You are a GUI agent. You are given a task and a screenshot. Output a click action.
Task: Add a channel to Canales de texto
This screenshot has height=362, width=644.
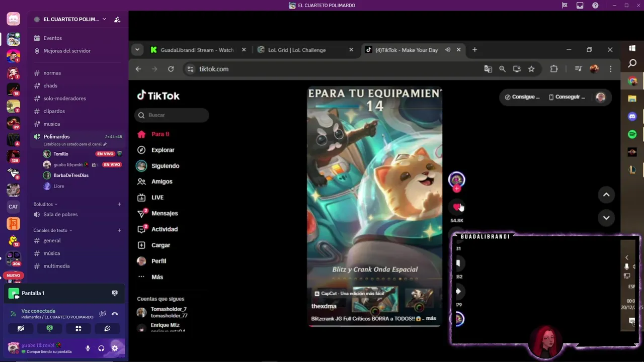tap(119, 230)
